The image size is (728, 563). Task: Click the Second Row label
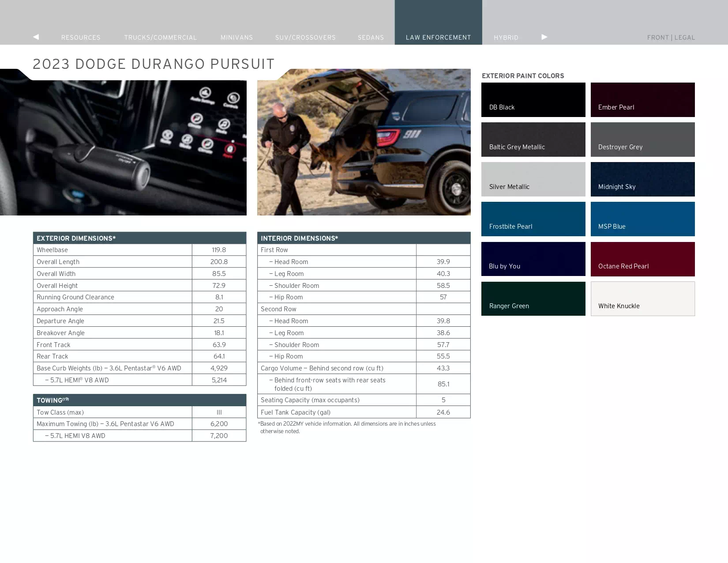[x=278, y=309]
